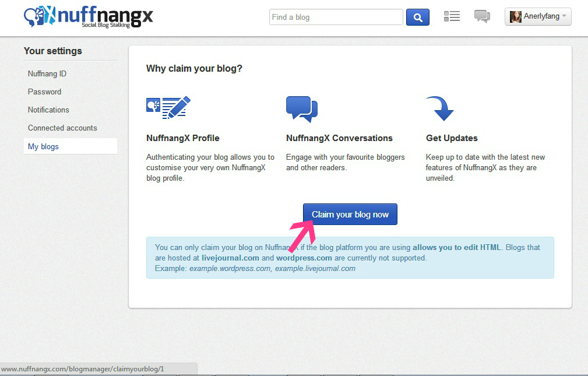
Task: Click the Your settings heading
Action: (x=53, y=51)
